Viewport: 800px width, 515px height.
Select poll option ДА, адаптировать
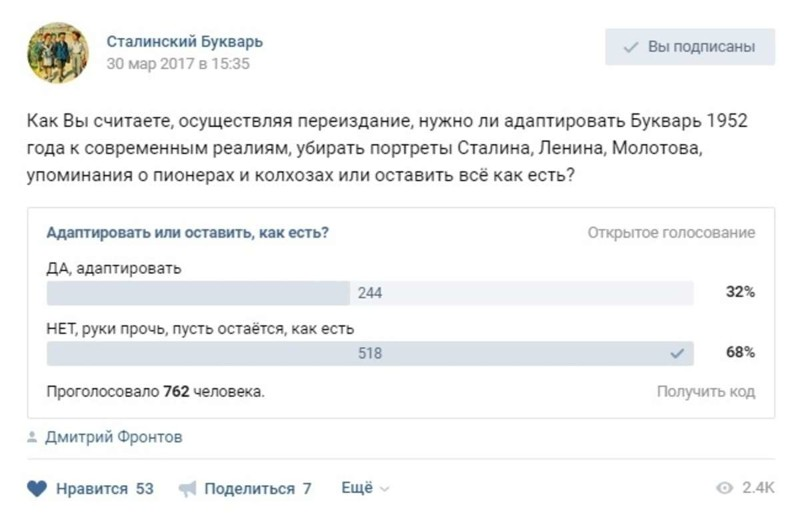[x=114, y=268]
